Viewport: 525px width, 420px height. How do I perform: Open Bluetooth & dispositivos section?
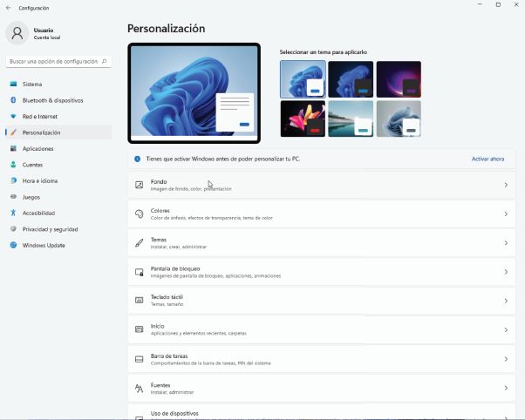click(58, 100)
